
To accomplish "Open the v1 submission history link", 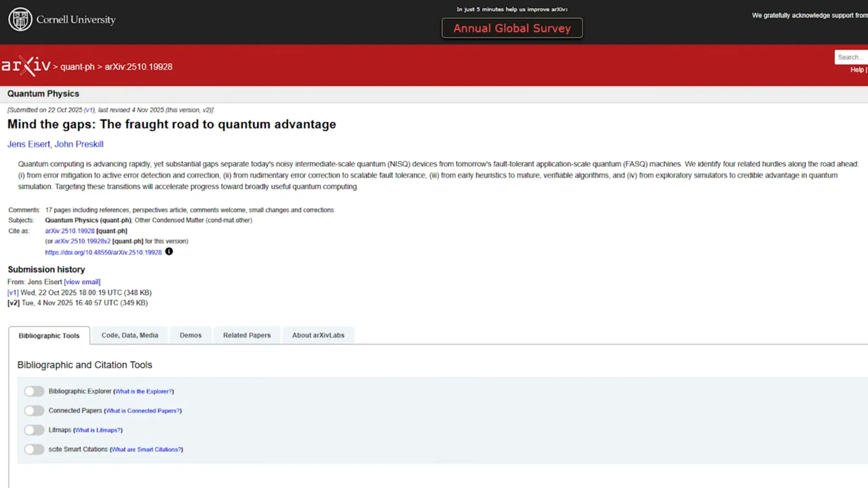I will pyautogui.click(x=13, y=293).
